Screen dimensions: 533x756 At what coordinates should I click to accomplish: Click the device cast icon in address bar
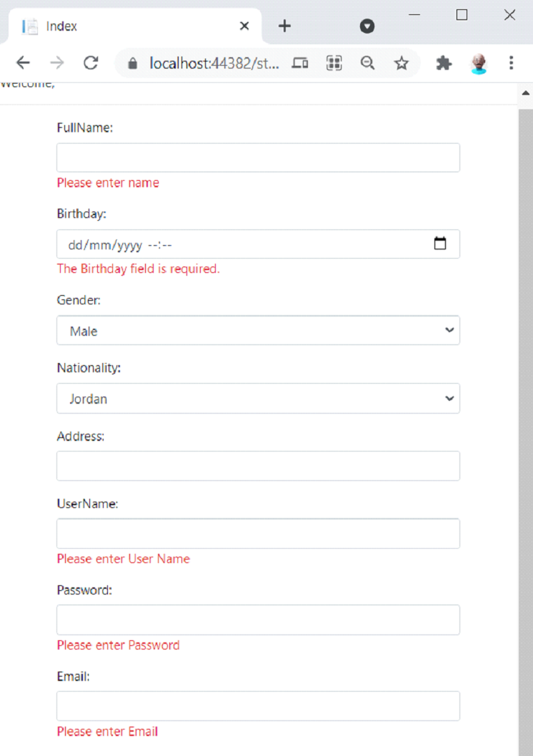pos(300,63)
